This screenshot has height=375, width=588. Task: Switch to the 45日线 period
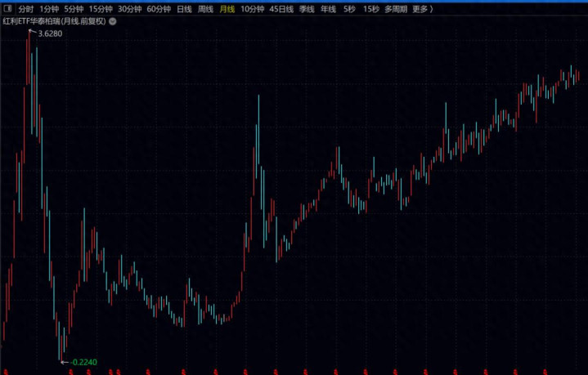(x=281, y=9)
